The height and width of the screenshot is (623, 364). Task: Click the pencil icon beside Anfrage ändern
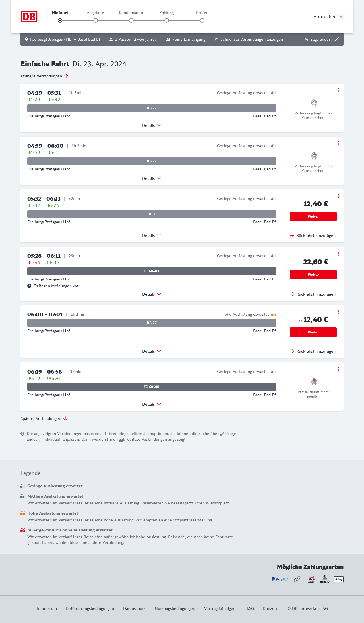[x=337, y=39]
